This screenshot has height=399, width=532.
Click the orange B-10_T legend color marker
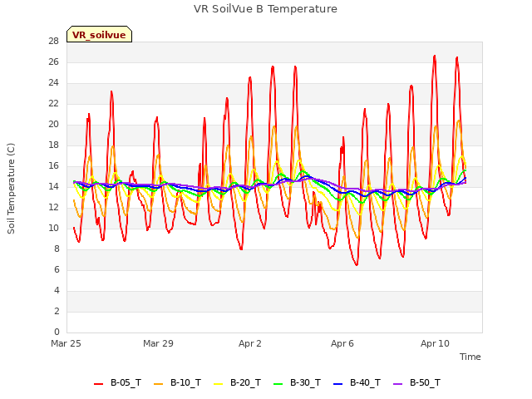(x=159, y=384)
